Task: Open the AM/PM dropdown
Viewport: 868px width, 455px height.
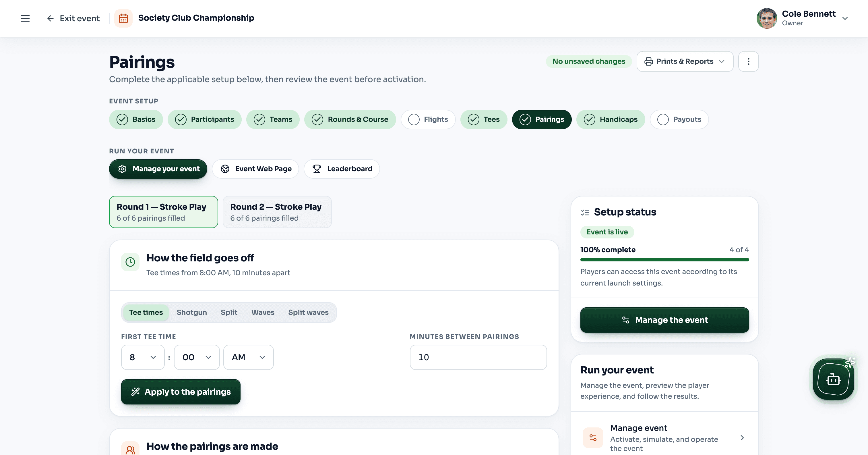Action: pos(248,357)
